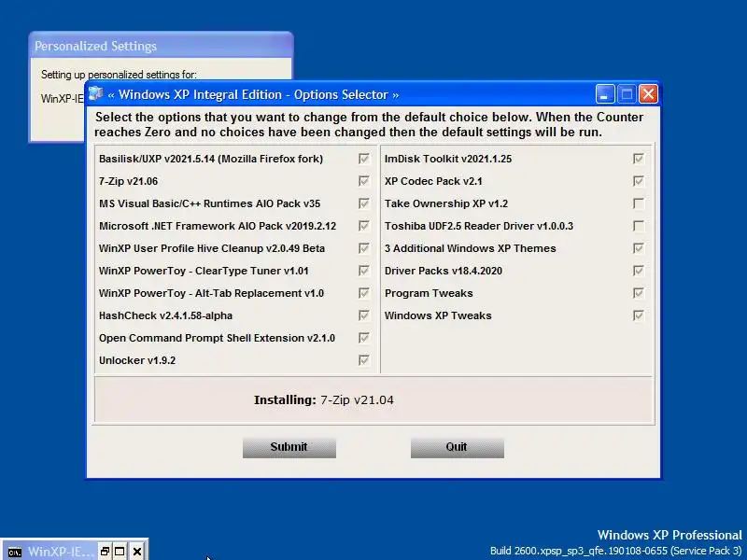This screenshot has width=747, height=560.
Task: Toggle the ImDisk Toolkit v2021.1.25 checkbox
Action: coord(639,159)
